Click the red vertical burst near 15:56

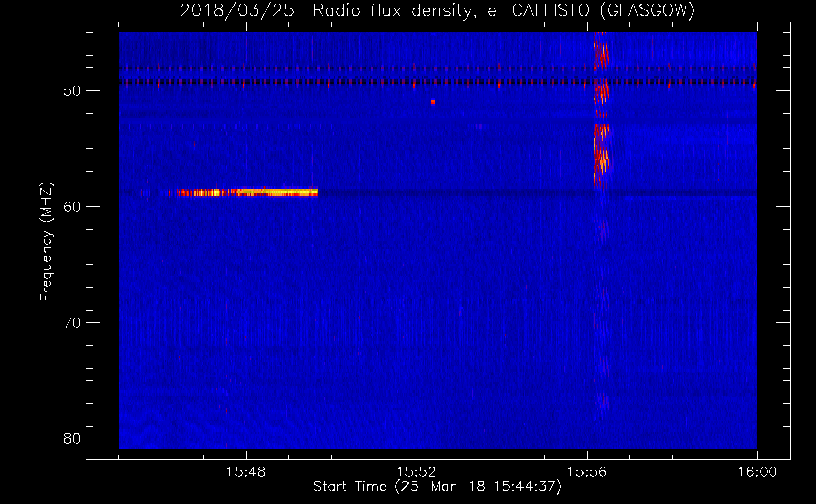(601, 111)
